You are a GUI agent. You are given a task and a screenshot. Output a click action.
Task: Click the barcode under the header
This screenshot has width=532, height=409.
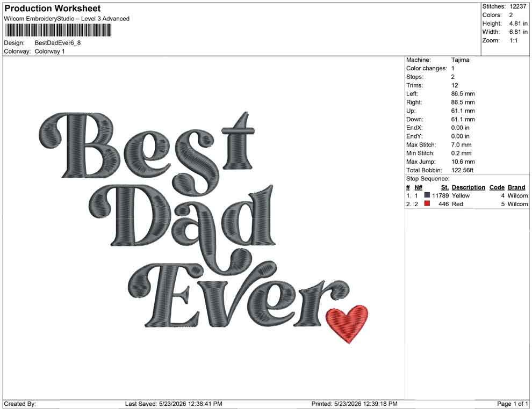click(x=58, y=31)
